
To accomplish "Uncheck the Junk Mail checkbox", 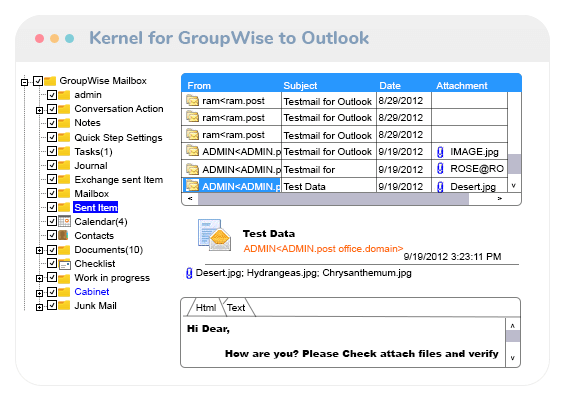I will (52, 306).
